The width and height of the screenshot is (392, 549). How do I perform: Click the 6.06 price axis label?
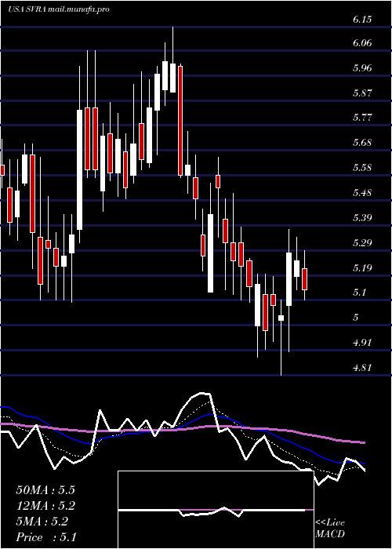(362, 43)
